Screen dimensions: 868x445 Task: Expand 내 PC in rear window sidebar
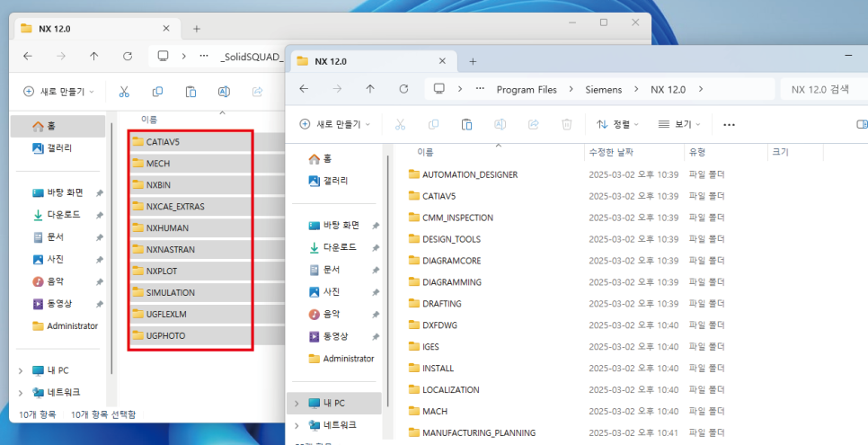click(21, 370)
